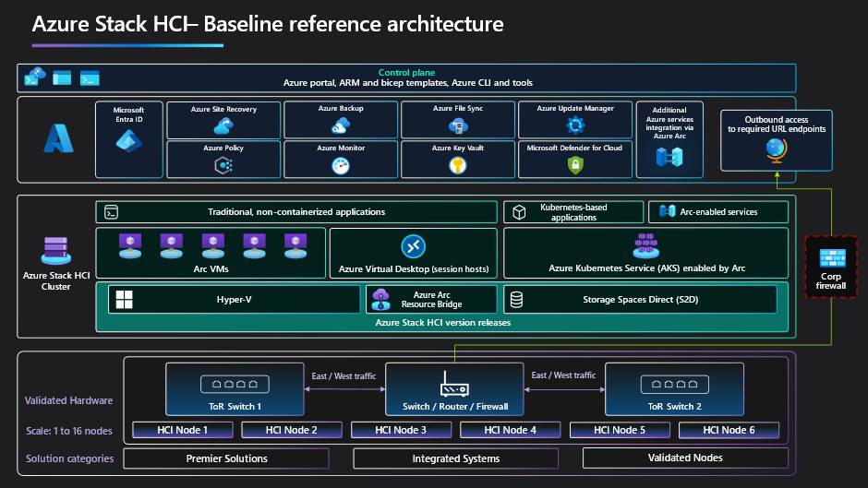Click 'Traditional, non-containerized applications' text

click(x=296, y=212)
